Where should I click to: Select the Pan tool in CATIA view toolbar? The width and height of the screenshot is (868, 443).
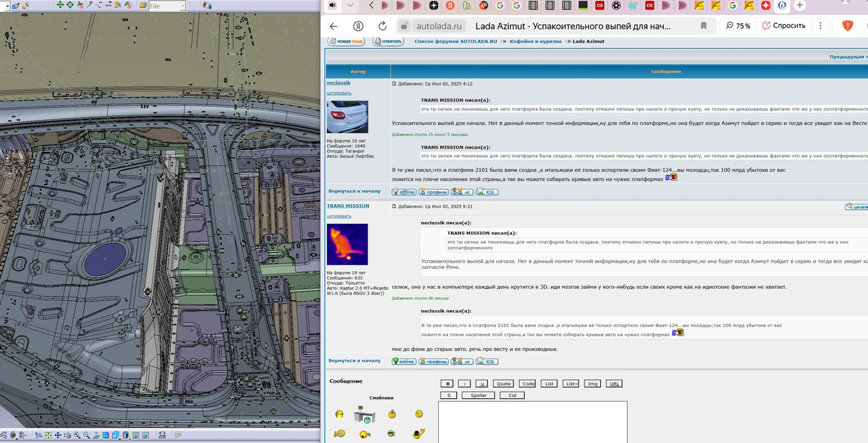(x=58, y=435)
